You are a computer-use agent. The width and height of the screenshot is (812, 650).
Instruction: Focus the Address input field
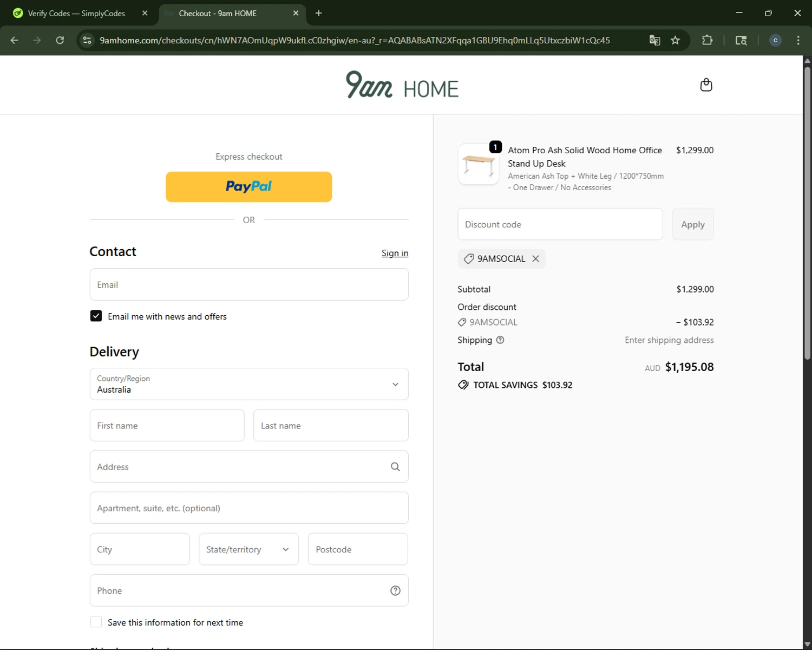(249, 466)
